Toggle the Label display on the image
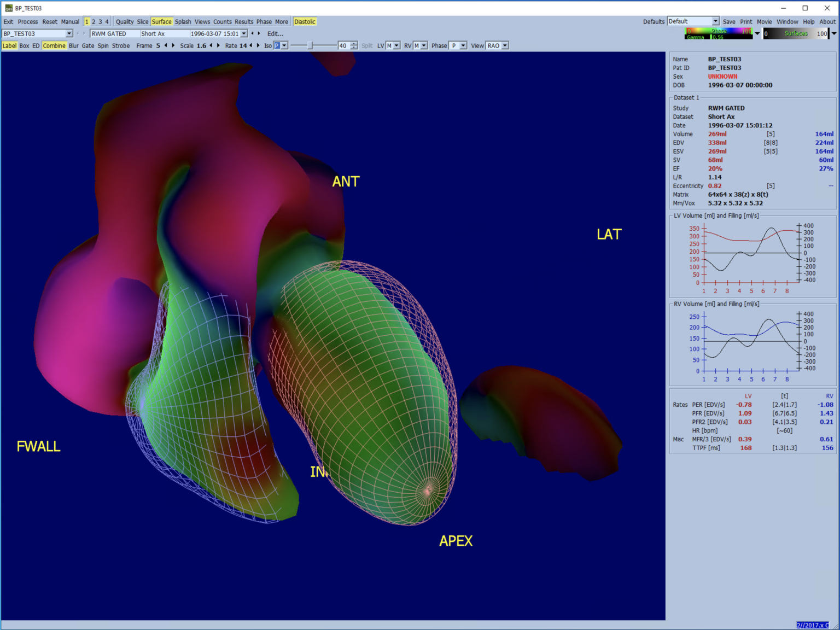This screenshot has height=630, width=840. (9, 45)
